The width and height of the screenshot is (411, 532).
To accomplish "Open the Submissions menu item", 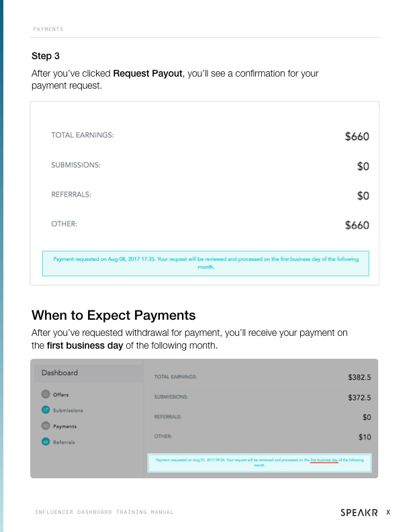I will [x=68, y=410].
